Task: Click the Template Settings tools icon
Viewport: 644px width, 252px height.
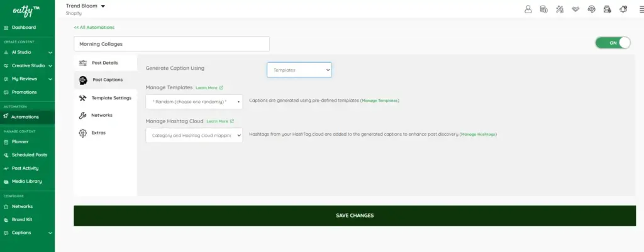Action: pos(82,98)
